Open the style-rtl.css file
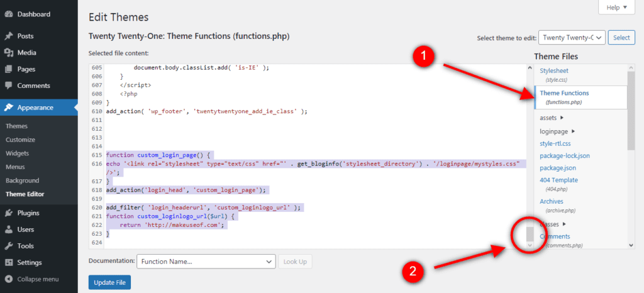The width and height of the screenshot is (644, 293). (555, 143)
